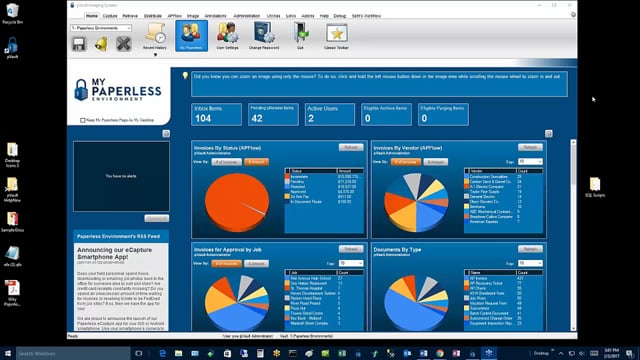The image size is (640, 360).
Task: Open the Administration ribbon tab
Action: (247, 16)
